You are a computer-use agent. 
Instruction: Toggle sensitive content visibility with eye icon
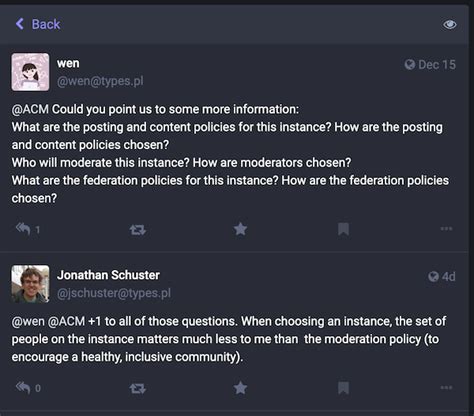tap(449, 24)
